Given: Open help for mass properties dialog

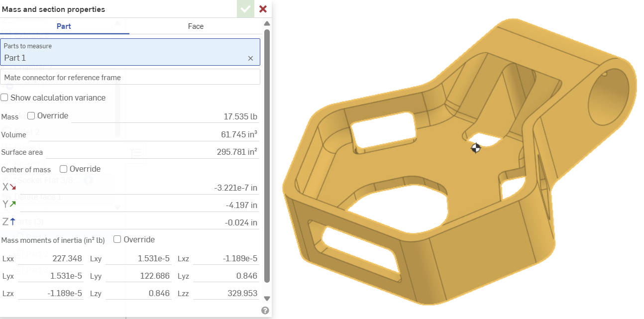Looking at the screenshot, I should pos(265,311).
